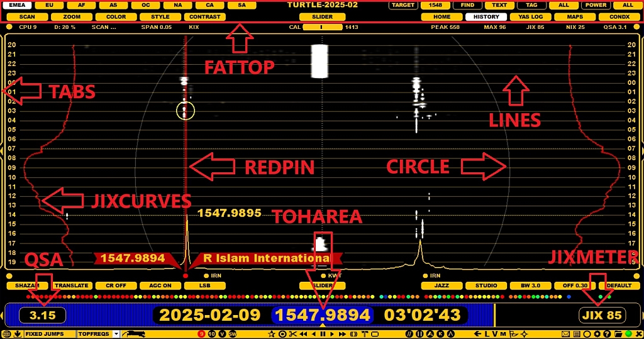Open the TOPFREQS dropdown arrow
The image size is (644, 339).
pos(116,334)
